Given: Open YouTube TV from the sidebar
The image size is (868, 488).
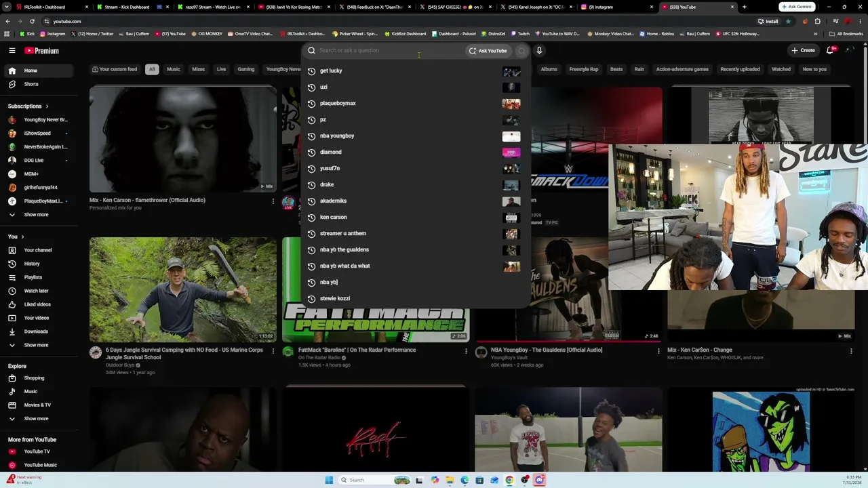Looking at the screenshot, I should coord(39,451).
